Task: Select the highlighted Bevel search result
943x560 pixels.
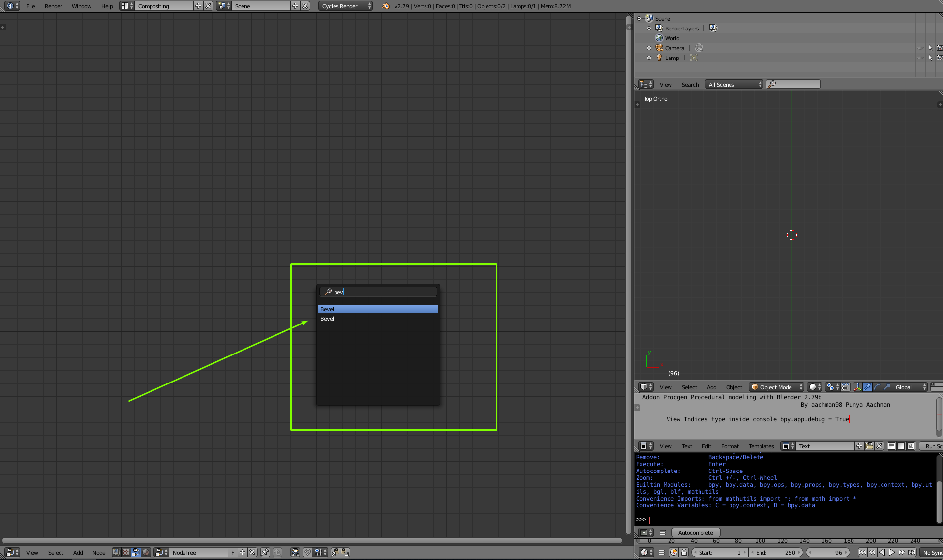Action: [x=378, y=309]
